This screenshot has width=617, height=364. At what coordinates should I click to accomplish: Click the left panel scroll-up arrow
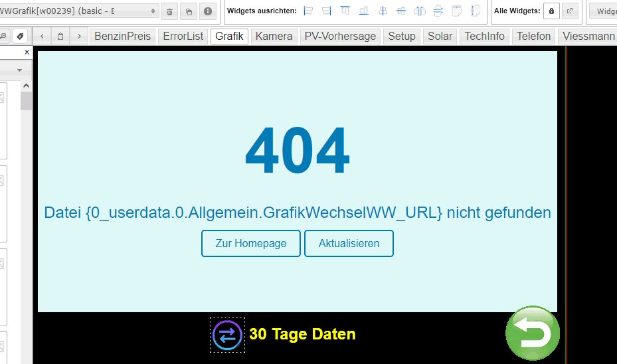tap(26, 86)
